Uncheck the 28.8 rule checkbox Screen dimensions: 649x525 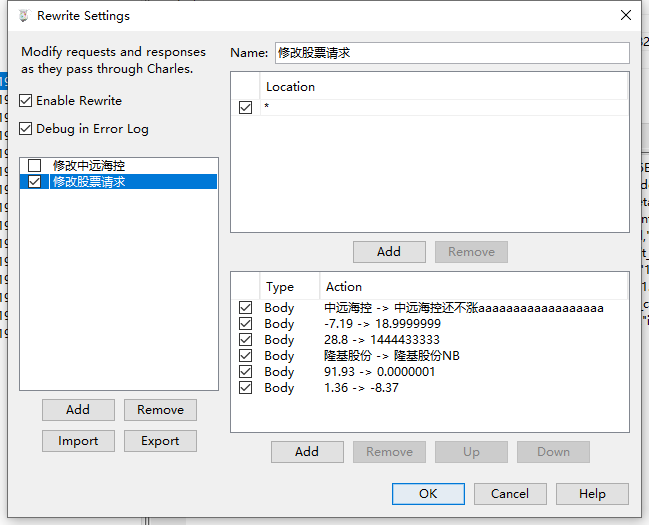tap(245, 340)
